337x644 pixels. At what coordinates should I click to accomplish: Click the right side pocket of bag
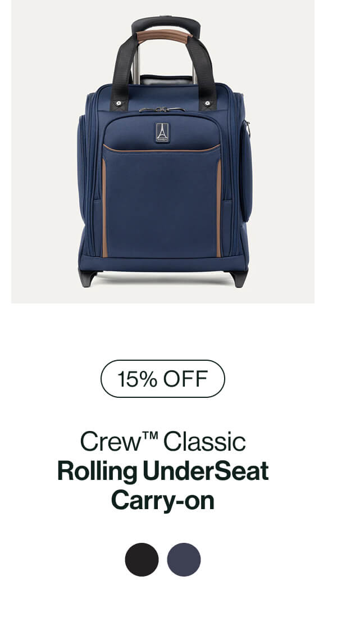coord(245,171)
